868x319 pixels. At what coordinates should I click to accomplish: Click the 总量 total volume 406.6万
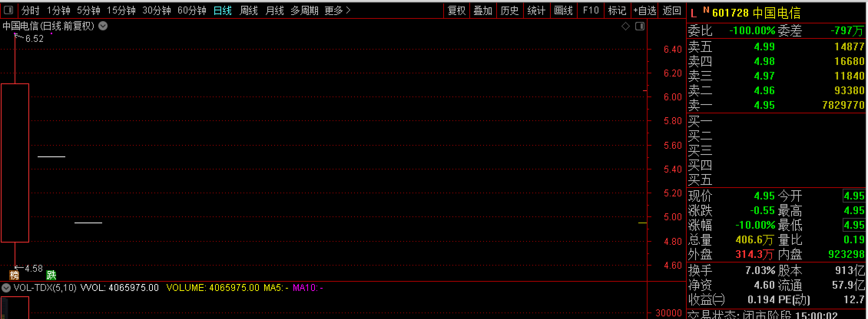coord(755,240)
